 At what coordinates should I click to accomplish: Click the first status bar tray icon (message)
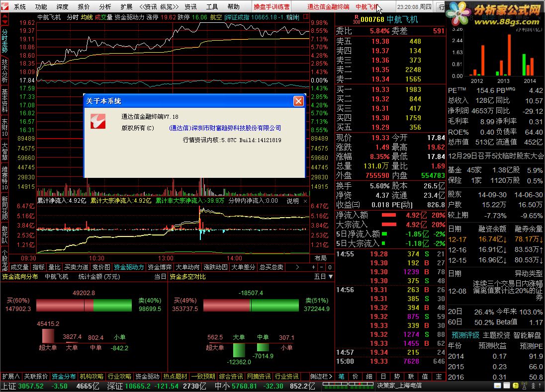coord(497,386)
